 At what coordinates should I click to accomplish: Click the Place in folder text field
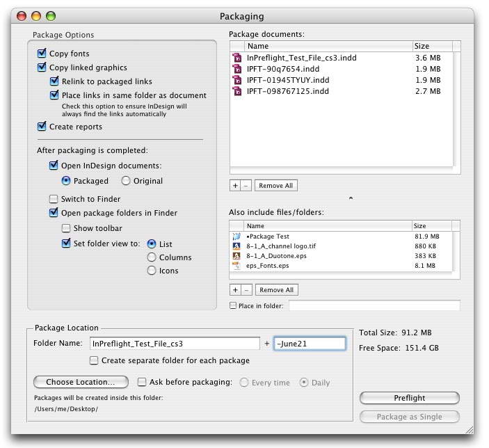tap(374, 305)
